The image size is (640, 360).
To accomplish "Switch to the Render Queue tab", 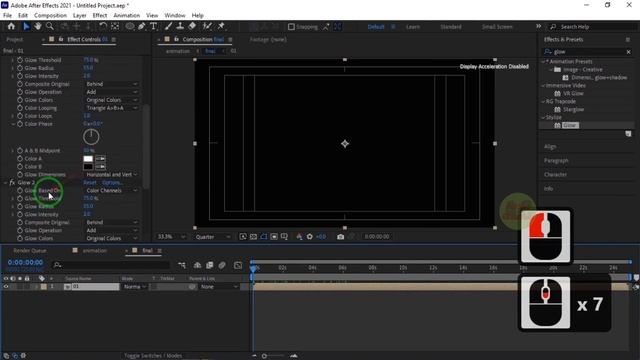I will (x=30, y=251).
